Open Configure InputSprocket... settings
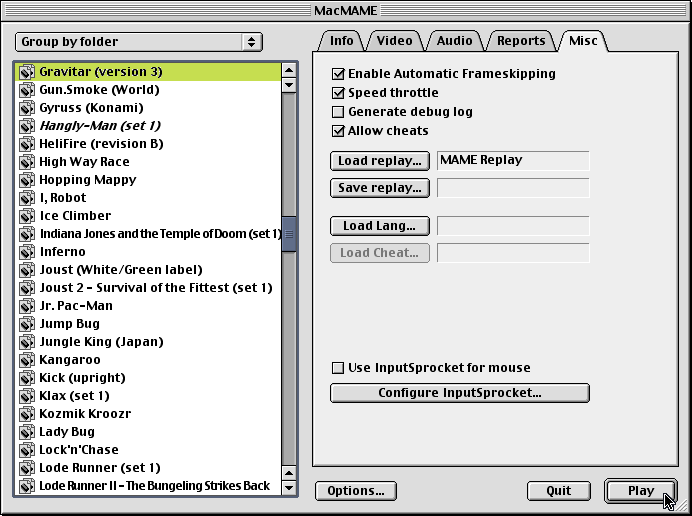 (459, 393)
